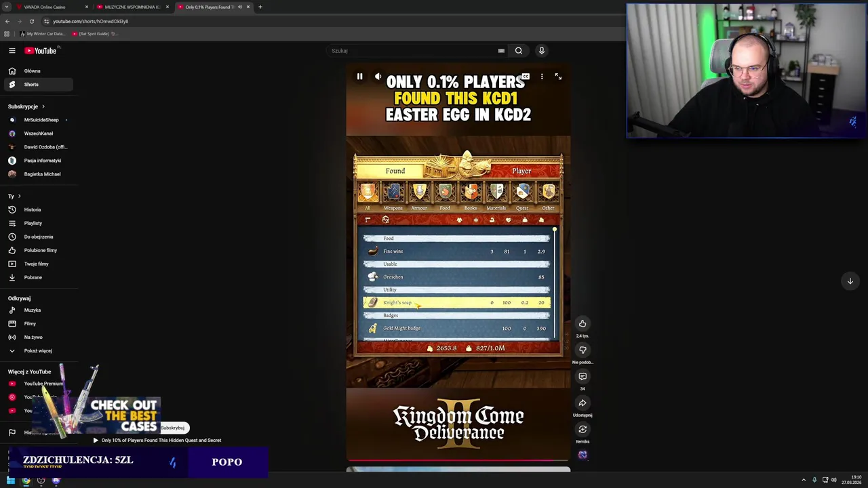Viewport: 868px width, 488px height.
Task: Open a new browser tab
Action: pyautogui.click(x=260, y=7)
